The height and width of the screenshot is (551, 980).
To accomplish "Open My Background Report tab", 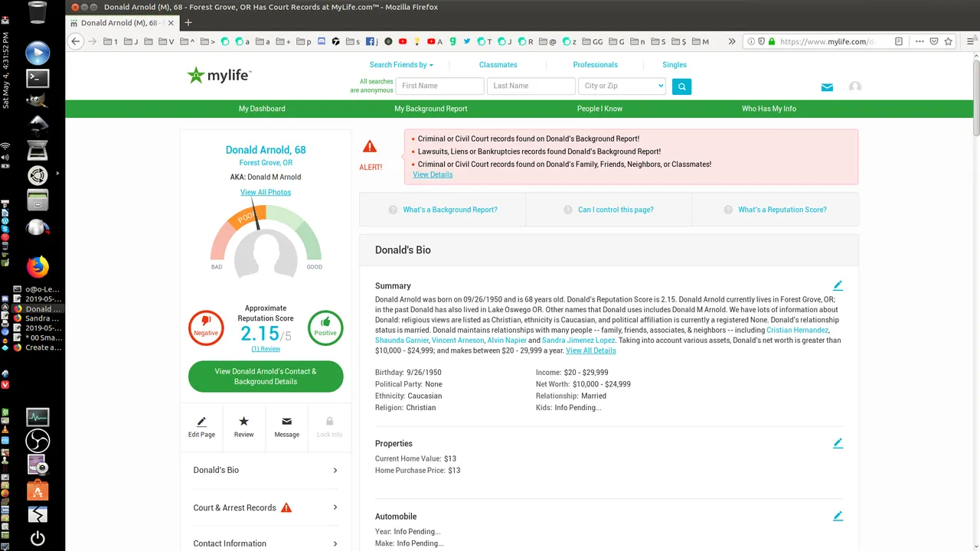I will (431, 109).
